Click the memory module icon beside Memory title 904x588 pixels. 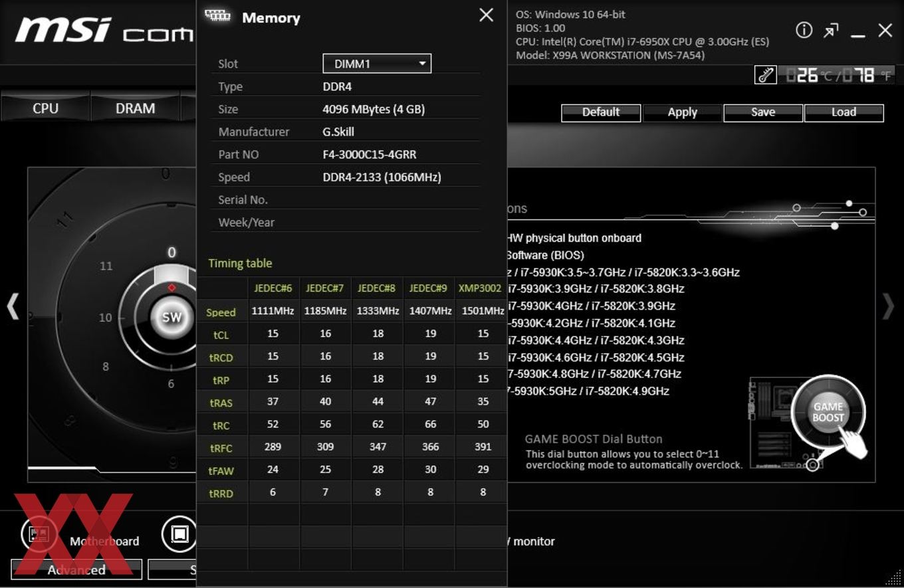tap(218, 16)
